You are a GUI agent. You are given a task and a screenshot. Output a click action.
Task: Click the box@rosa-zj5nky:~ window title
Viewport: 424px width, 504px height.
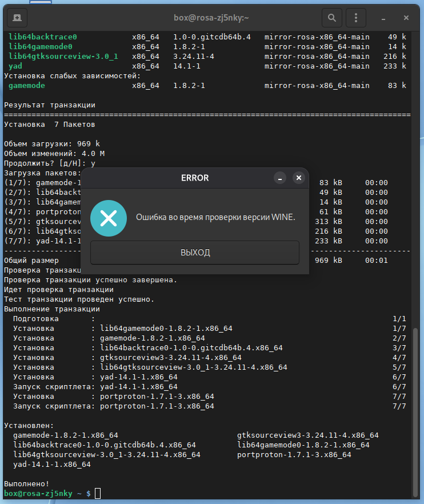coord(211,18)
